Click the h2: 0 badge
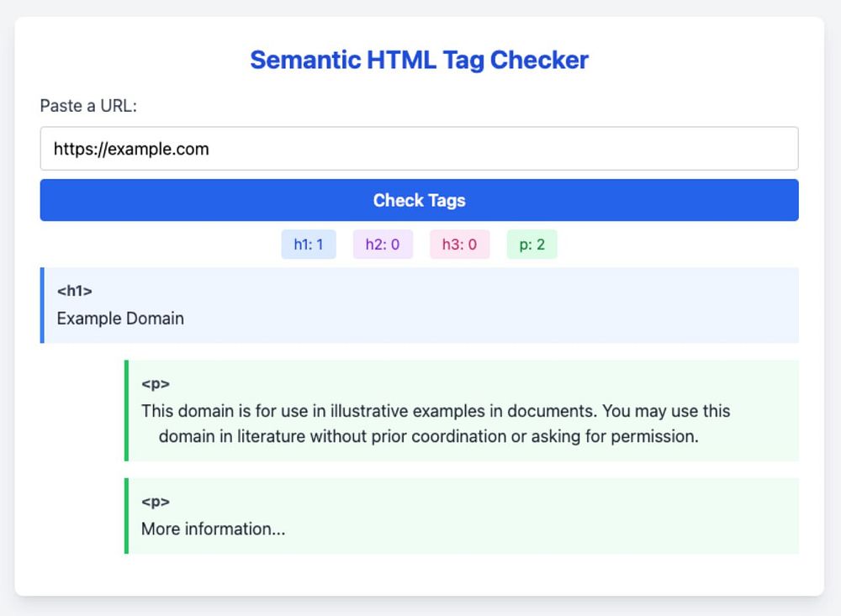Screen dimensions: 841x616 pyautogui.click(x=383, y=245)
